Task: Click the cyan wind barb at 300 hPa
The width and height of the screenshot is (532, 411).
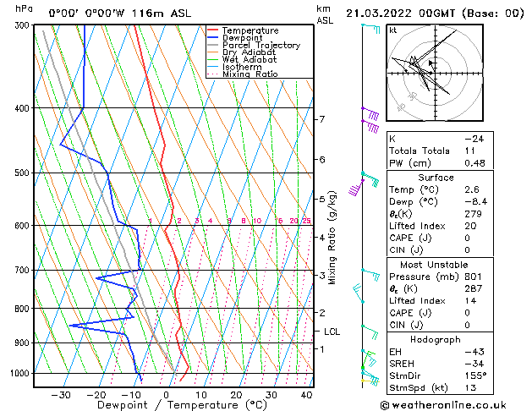Action: coord(370,28)
